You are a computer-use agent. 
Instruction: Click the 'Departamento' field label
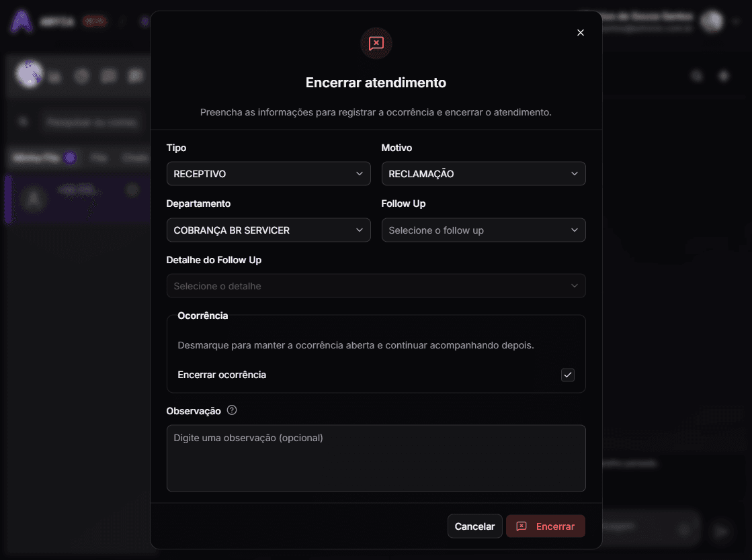(x=198, y=203)
